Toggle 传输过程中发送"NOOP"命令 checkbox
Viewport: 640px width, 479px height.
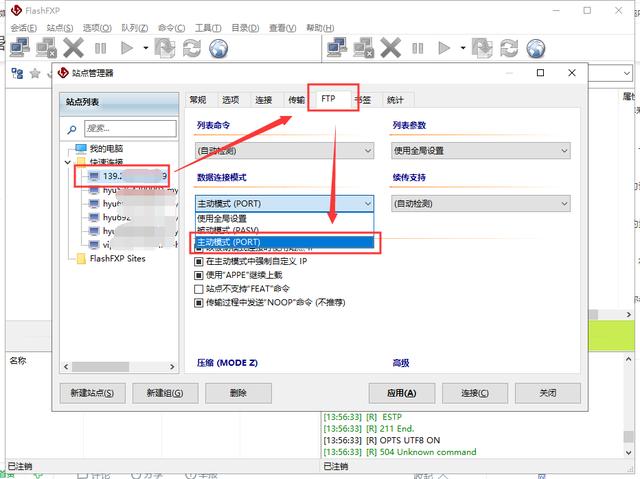199,303
